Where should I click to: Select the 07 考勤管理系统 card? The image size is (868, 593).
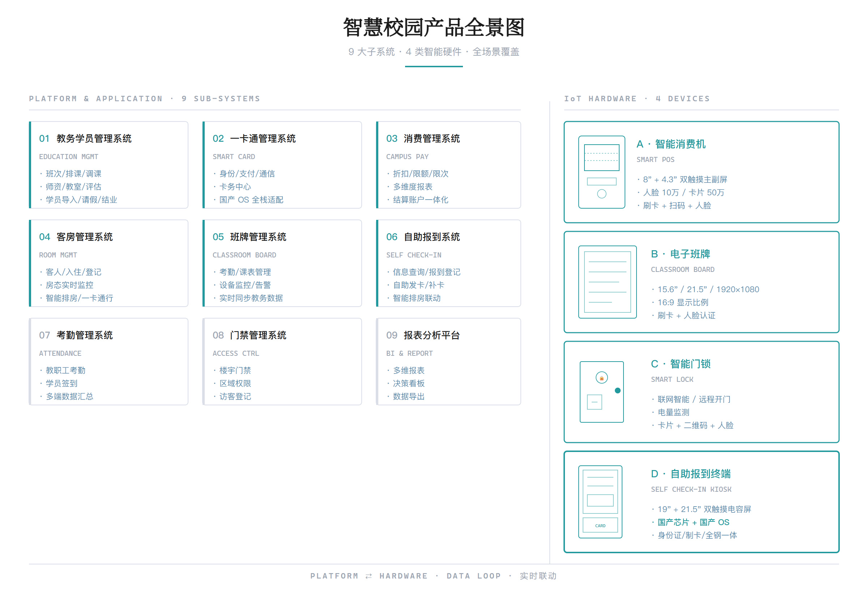click(108, 361)
